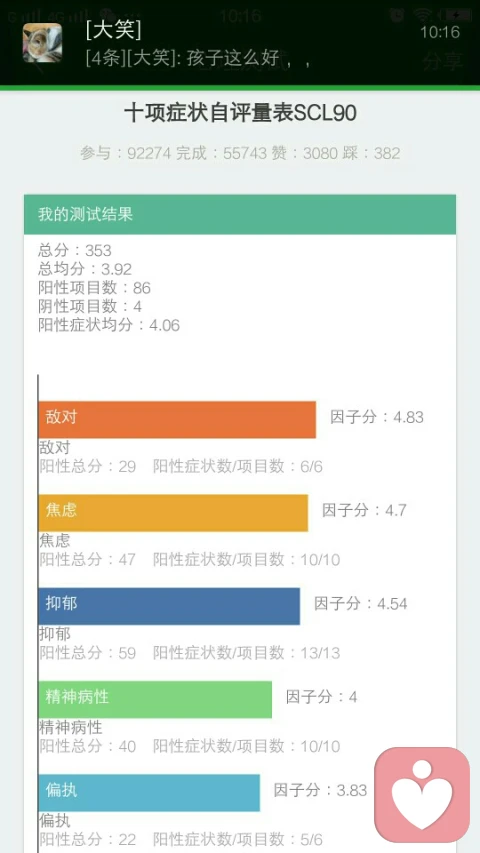The width and height of the screenshot is (480, 853).
Task: Tap the 十项症状自评量表SCL90 title
Action: [240, 113]
